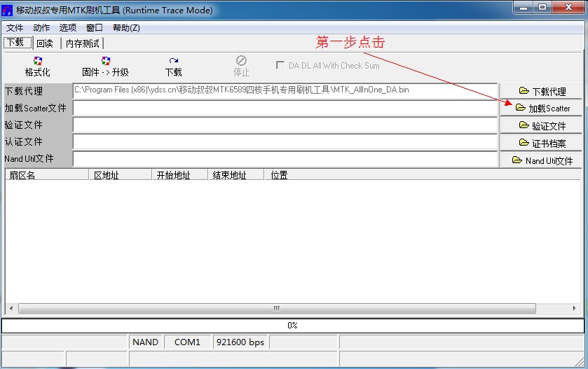Click the Nand Util文件 path field

[285, 159]
